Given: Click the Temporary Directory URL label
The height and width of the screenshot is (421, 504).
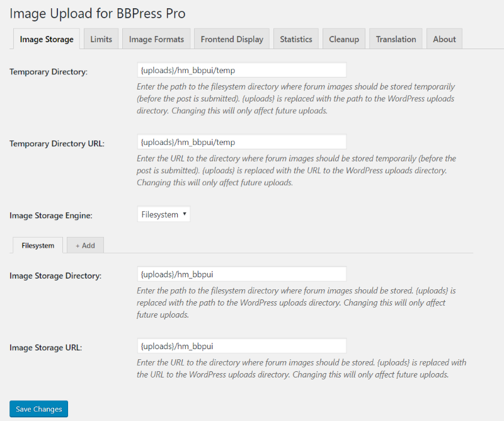Looking at the screenshot, I should click(57, 144).
